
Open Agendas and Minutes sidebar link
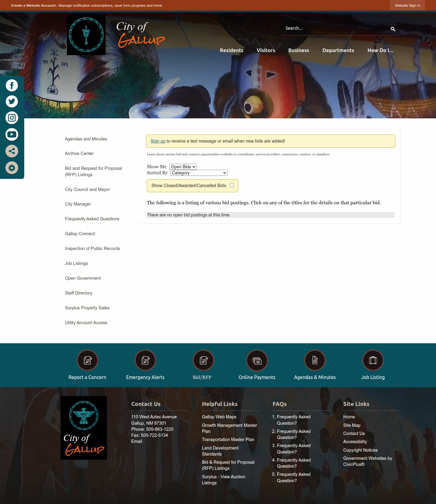[86, 139]
